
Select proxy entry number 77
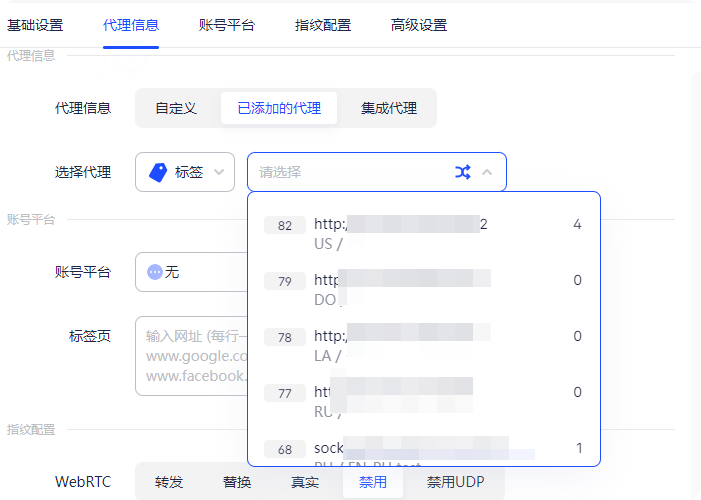[423, 401]
